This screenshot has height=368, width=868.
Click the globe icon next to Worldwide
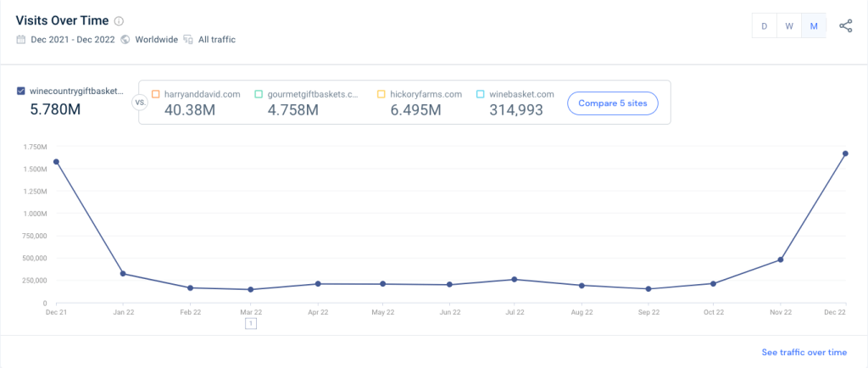coord(125,39)
